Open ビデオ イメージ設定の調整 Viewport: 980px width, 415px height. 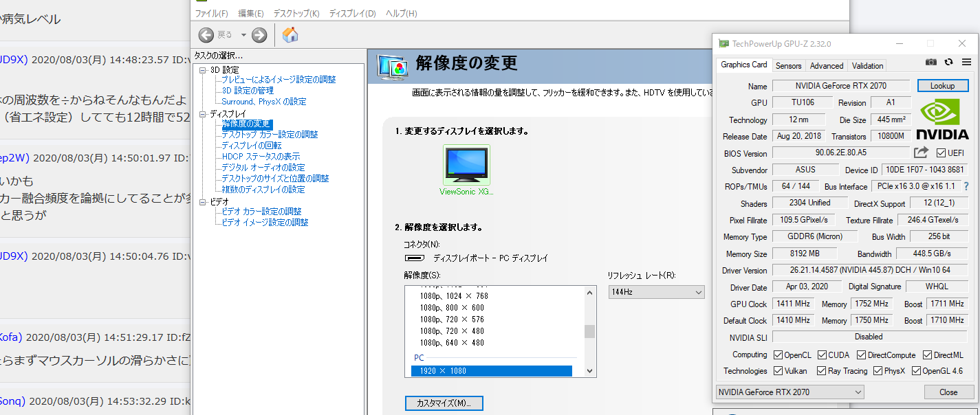[265, 223]
